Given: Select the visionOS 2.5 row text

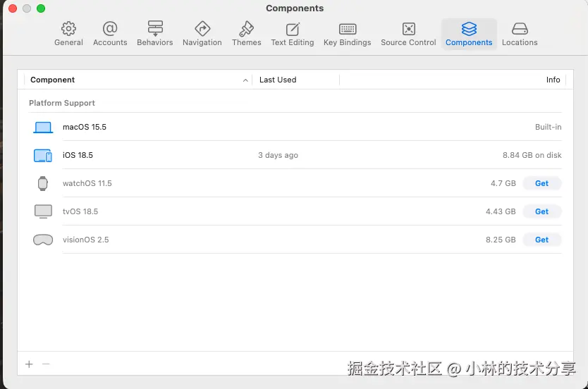Looking at the screenshot, I should (85, 240).
